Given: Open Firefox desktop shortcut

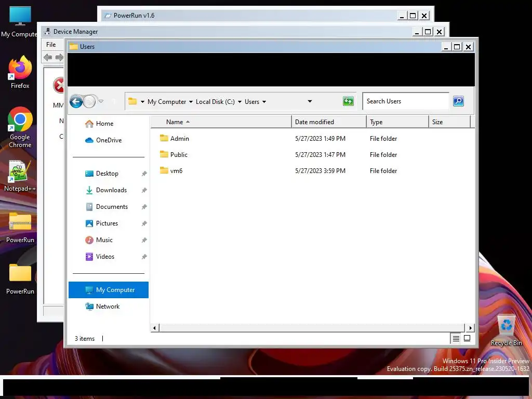Looking at the screenshot, I should click(20, 72).
